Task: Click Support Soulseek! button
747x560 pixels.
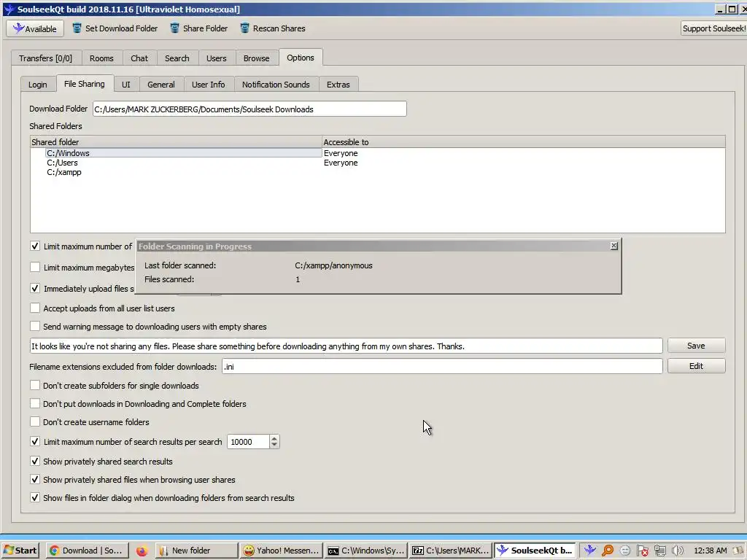Action: [713, 28]
